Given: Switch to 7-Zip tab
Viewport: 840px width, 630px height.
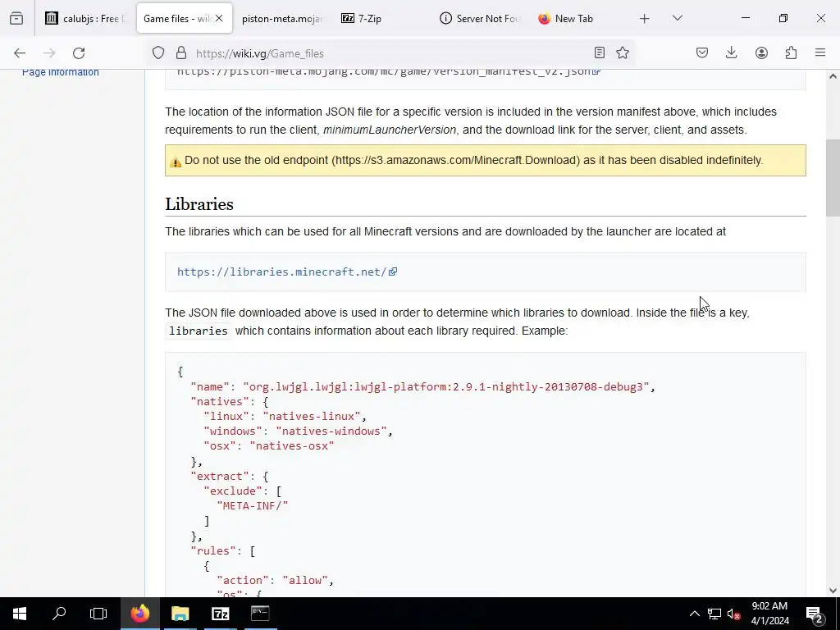Looking at the screenshot, I should 381,18.
